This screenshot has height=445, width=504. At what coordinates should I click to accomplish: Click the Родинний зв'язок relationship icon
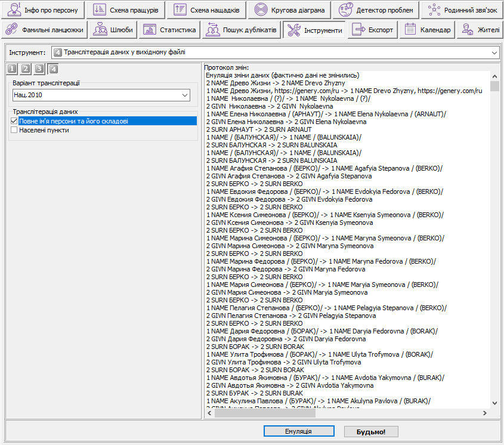point(434,10)
